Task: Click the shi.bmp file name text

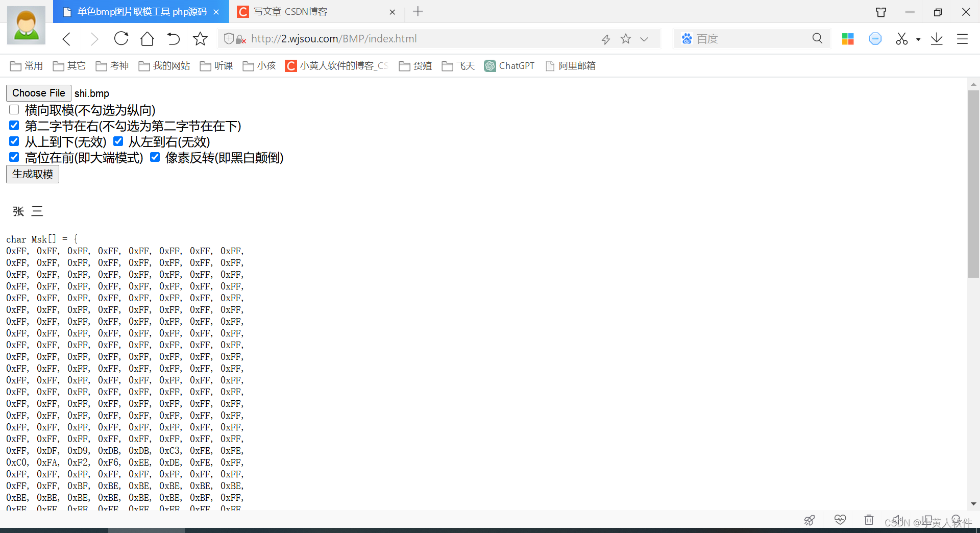Action: pyautogui.click(x=92, y=93)
